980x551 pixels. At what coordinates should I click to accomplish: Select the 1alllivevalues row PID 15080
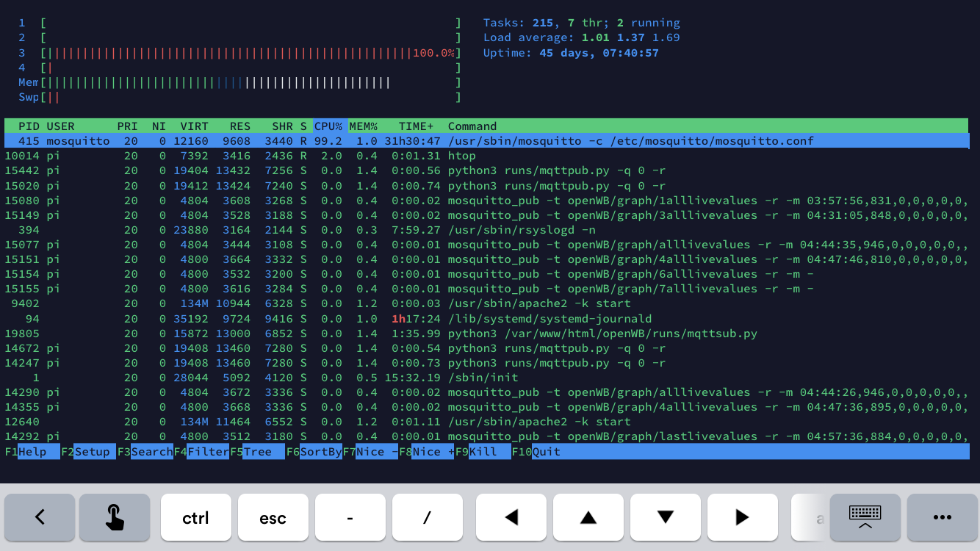[x=486, y=201]
